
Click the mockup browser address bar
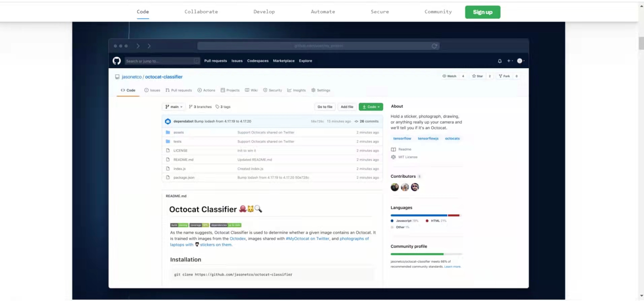[x=318, y=46]
